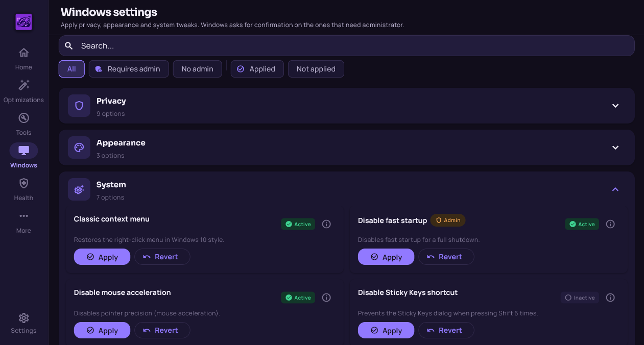The width and height of the screenshot is (644, 345).
Task: Revert Disable fast startup
Action: [446, 257]
